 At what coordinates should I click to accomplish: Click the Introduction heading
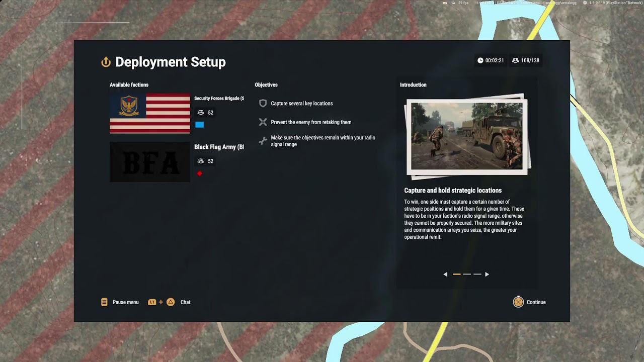[x=413, y=85]
